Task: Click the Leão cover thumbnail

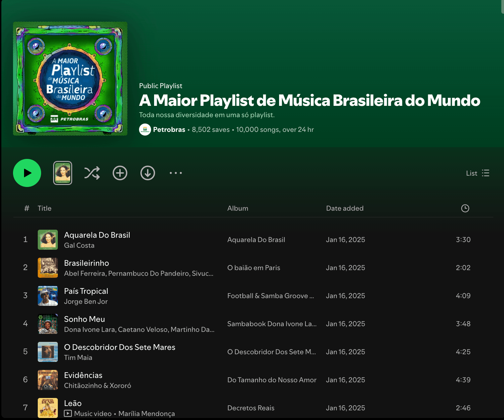Action: click(48, 408)
